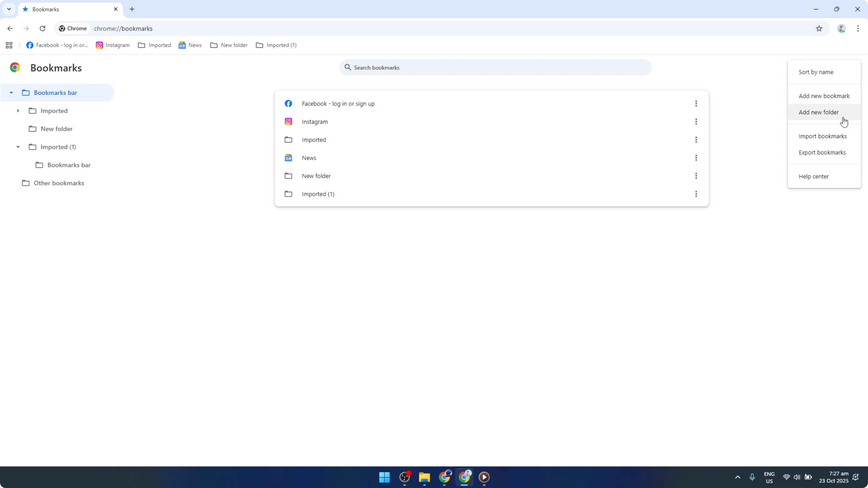Reload the bookmarks page

[x=42, y=29]
